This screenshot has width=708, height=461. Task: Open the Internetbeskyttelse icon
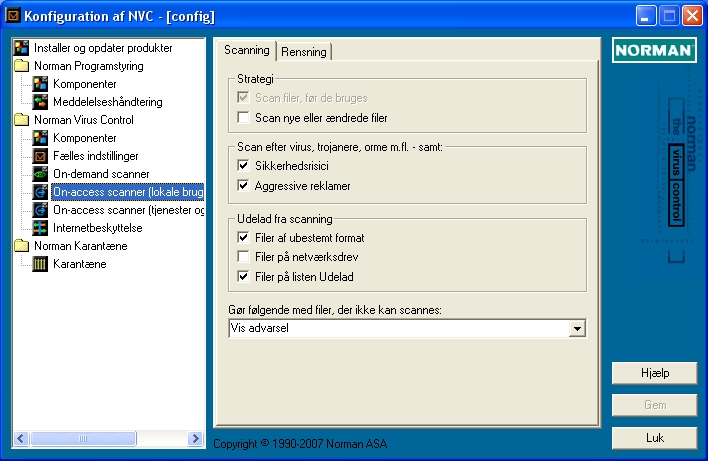[40, 228]
